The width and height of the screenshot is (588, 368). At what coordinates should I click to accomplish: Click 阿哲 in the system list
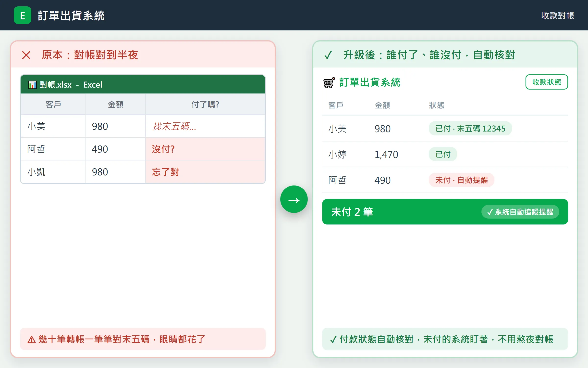[x=337, y=180]
